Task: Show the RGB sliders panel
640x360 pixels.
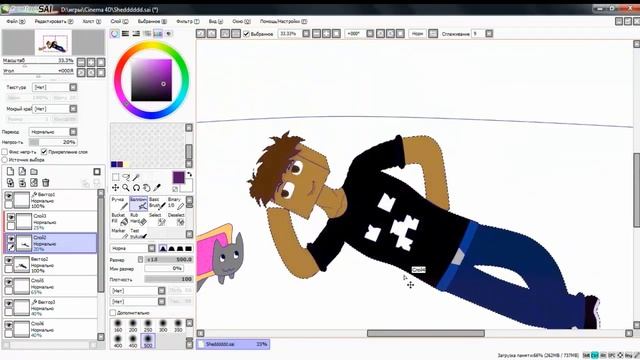Action: click(125, 34)
